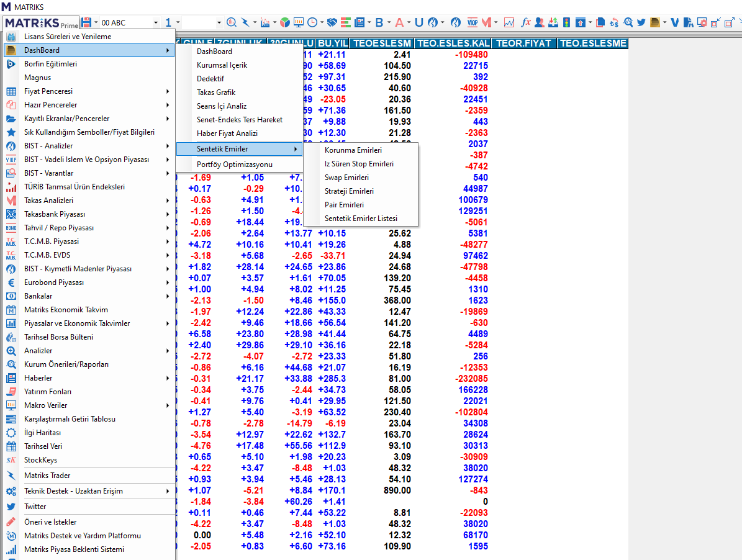Click the clock icon in the toolbar
The height and width of the screenshot is (560, 742).
pyautogui.click(x=312, y=22)
